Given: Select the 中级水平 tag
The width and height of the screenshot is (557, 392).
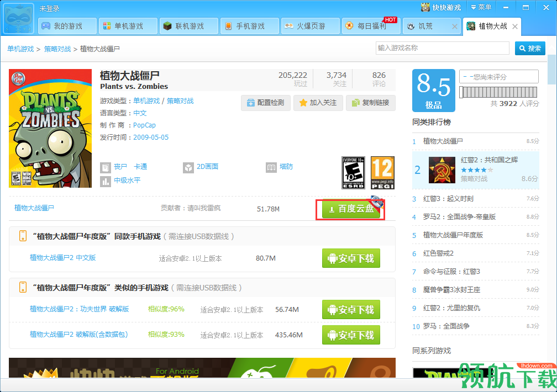Looking at the screenshot, I should (127, 181).
